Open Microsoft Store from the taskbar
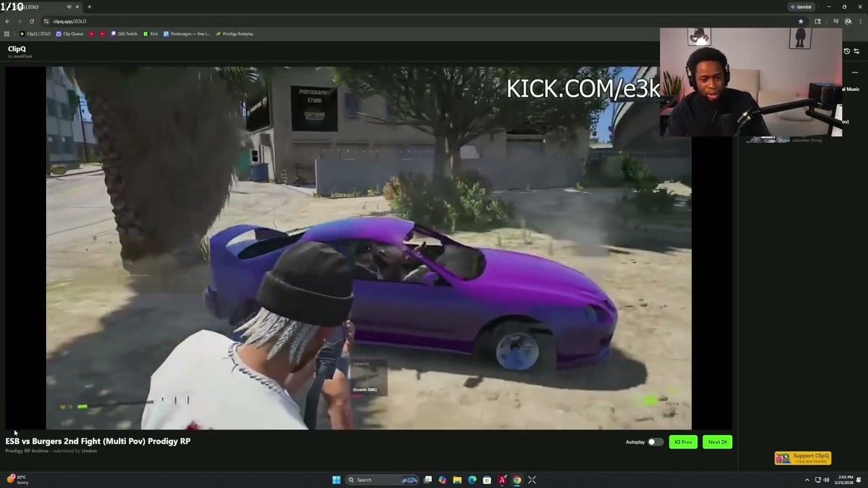Viewport: 868px width, 488px height. [x=487, y=480]
